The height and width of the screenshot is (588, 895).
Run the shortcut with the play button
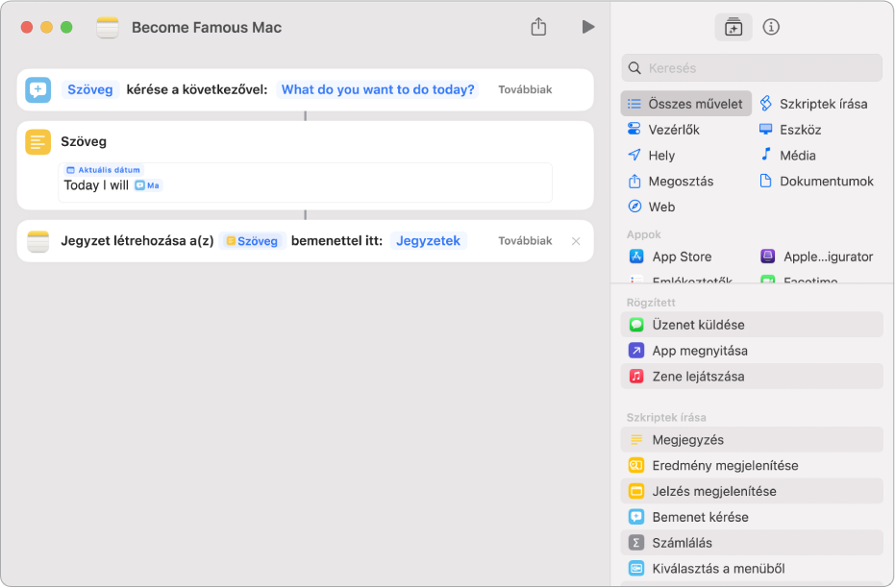[x=587, y=27]
